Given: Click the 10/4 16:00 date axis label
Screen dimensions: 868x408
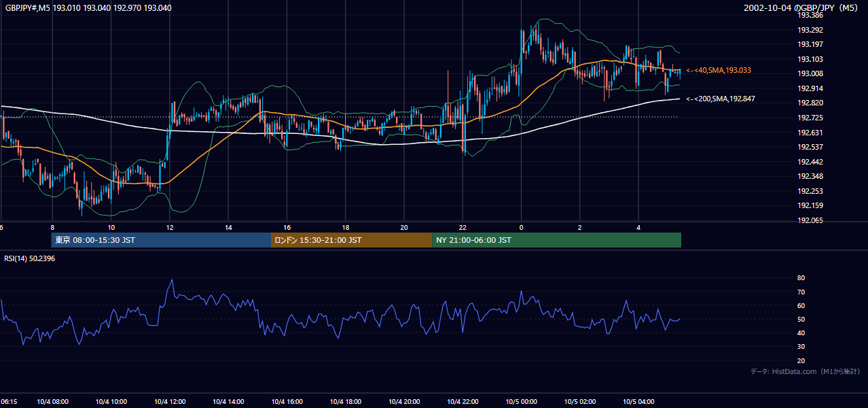Looking at the screenshot, I should [287, 402].
